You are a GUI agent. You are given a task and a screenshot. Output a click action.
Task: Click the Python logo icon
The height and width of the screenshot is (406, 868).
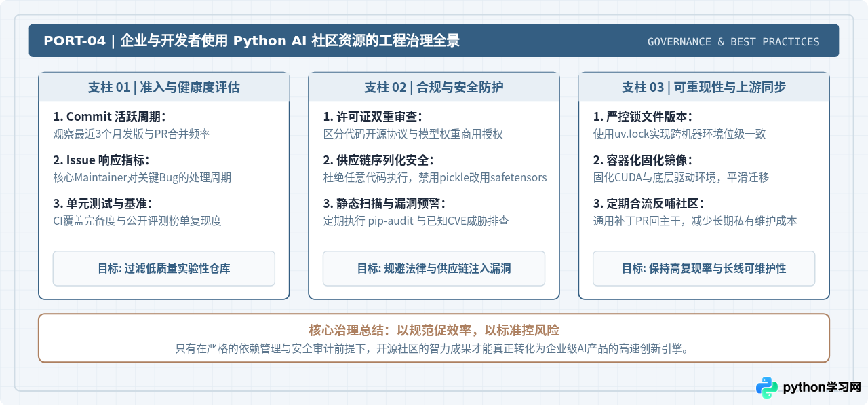[767, 388]
